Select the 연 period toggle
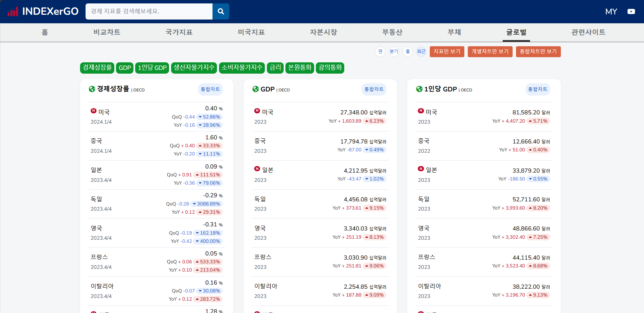Image resolution: width=644 pixels, height=313 pixels. click(x=380, y=52)
